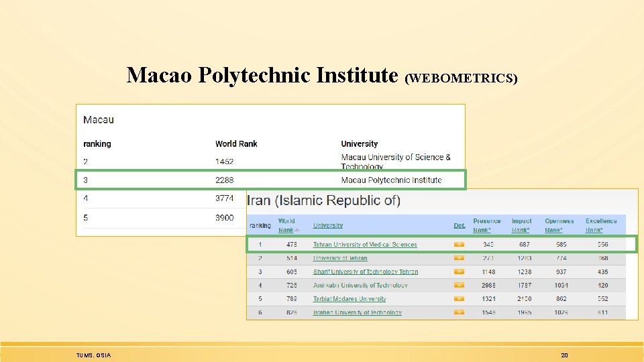644x362 pixels.
Task: Open Amirkabir University of Technology link
Action: coord(360,286)
